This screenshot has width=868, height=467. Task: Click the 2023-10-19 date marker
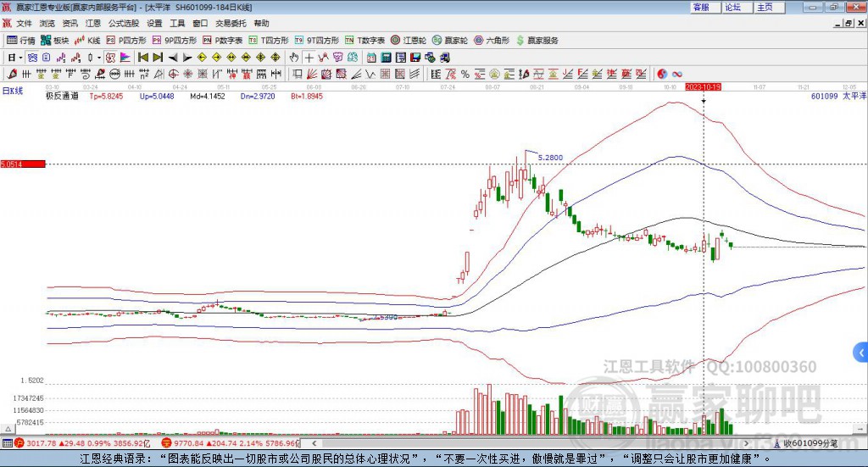pyautogui.click(x=703, y=86)
